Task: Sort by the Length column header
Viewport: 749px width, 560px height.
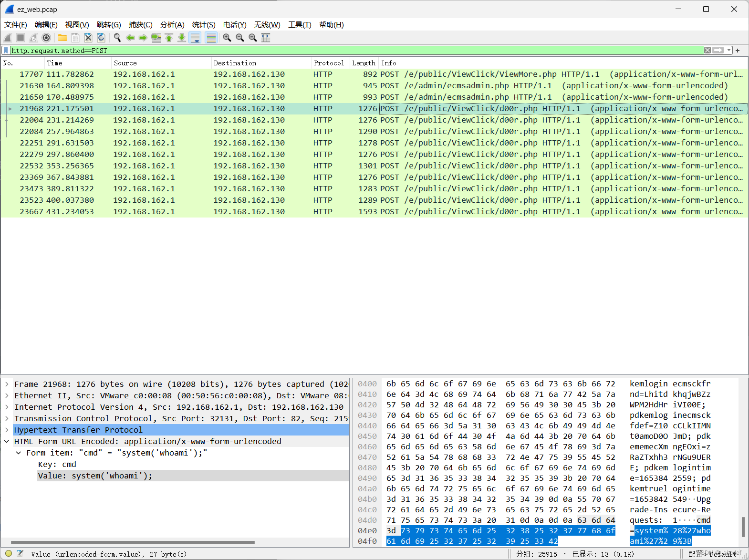Action: [x=364, y=63]
